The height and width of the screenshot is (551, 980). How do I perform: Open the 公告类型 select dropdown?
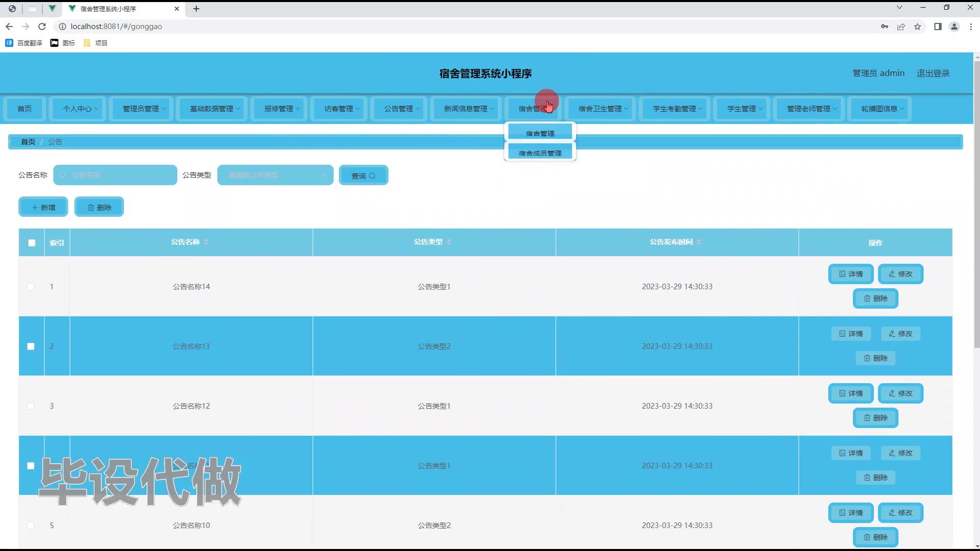coord(275,175)
